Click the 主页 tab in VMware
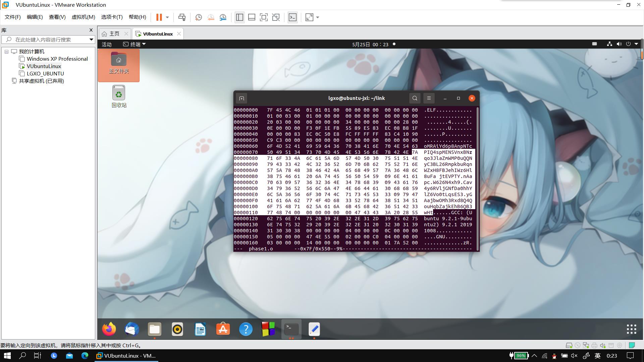The image size is (644, 362). [114, 34]
